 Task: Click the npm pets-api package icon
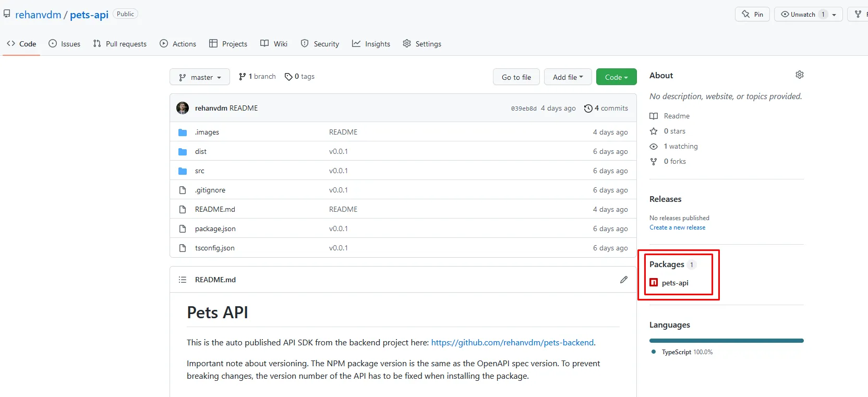point(654,283)
